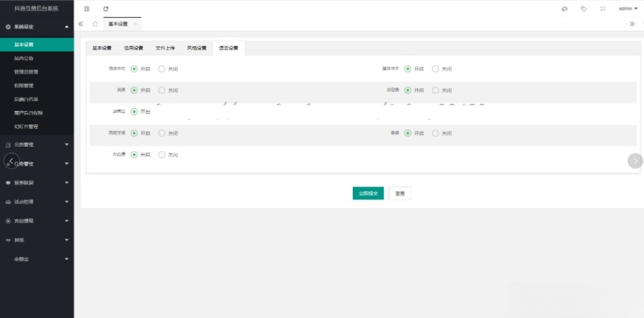Click the tag icon in header
The height and width of the screenshot is (318, 644).
584,9
